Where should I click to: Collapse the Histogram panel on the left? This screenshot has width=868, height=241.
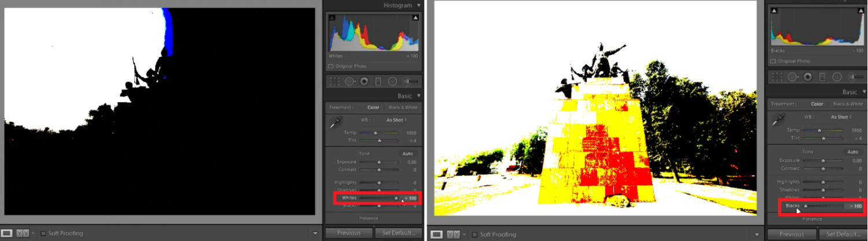point(418,5)
